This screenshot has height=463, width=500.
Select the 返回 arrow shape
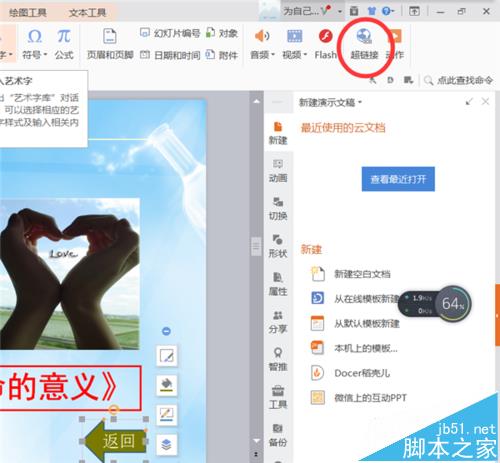pos(115,441)
